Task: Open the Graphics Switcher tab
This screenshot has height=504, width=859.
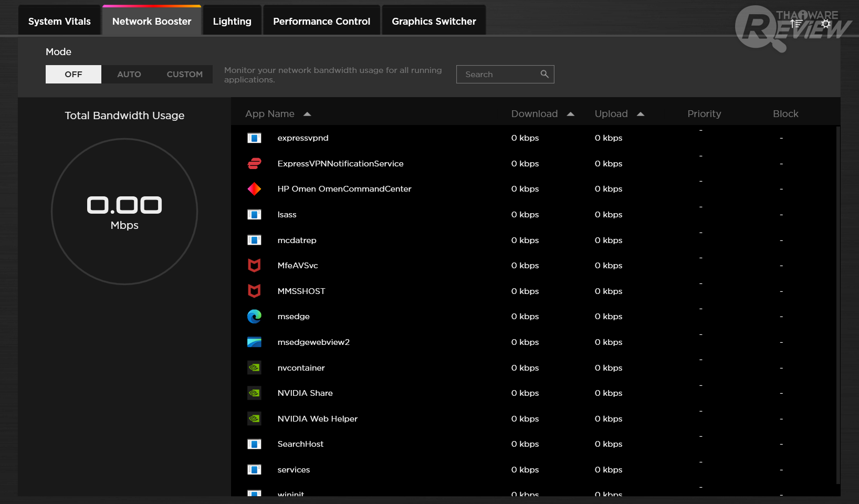Action: [434, 21]
